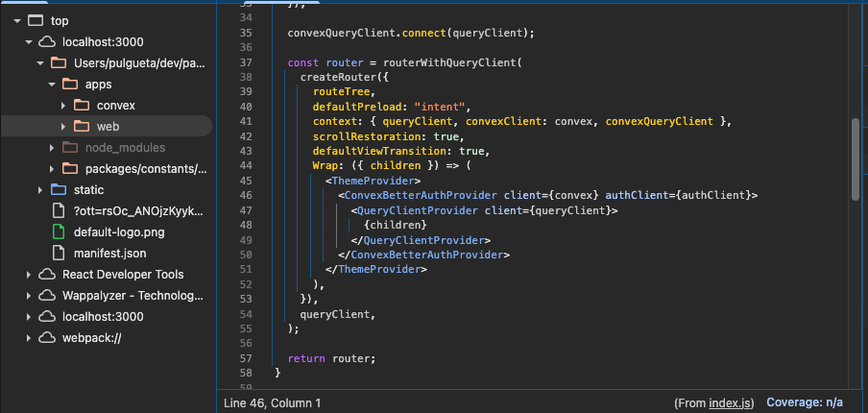Viewport: 868px width, 413px height.
Task: Expand the packages/constants folder arrow
Action: (x=52, y=169)
